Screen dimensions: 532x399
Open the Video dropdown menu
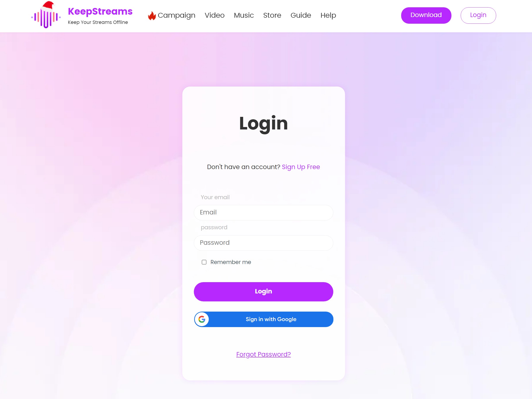pos(215,15)
